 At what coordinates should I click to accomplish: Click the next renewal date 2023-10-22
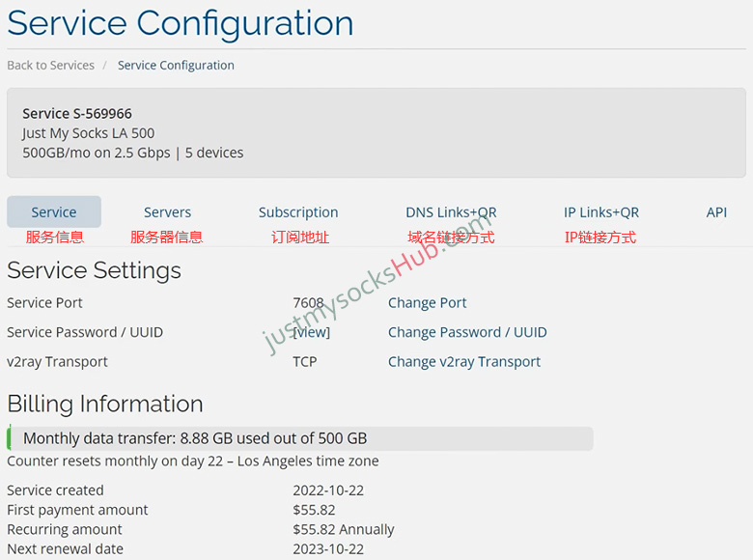click(x=328, y=549)
